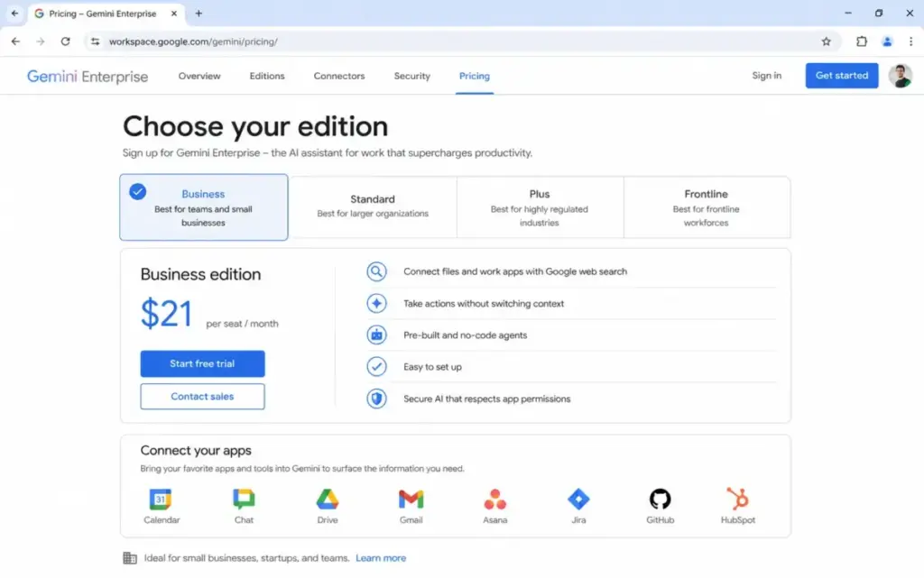Go forward in browser history
The width and height of the screenshot is (924, 578).
click(x=40, y=41)
